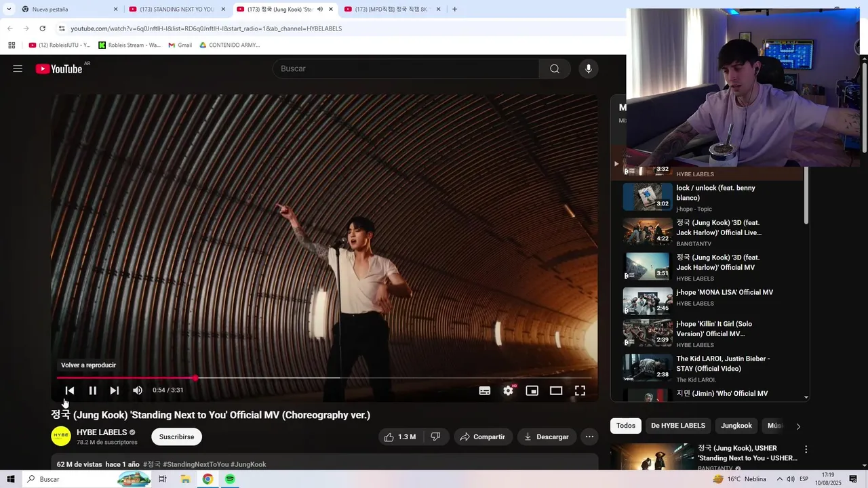Select the Jungkook filter chip

click(x=736, y=426)
